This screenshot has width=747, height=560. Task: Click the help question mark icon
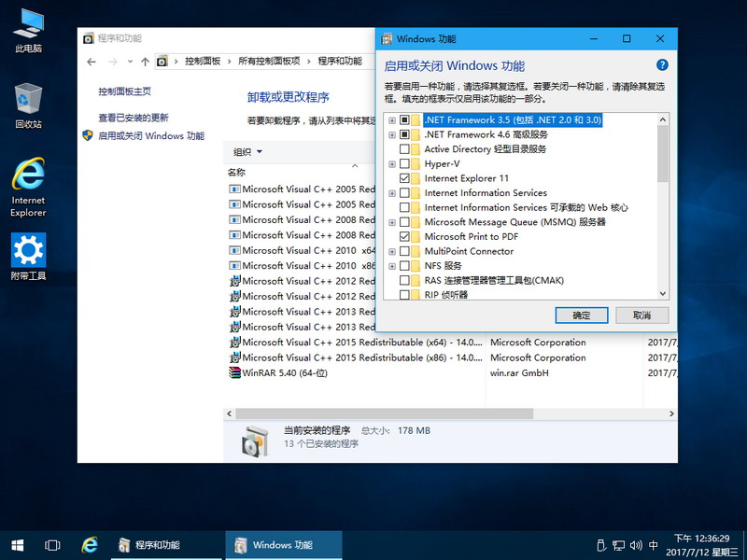pyautogui.click(x=662, y=65)
